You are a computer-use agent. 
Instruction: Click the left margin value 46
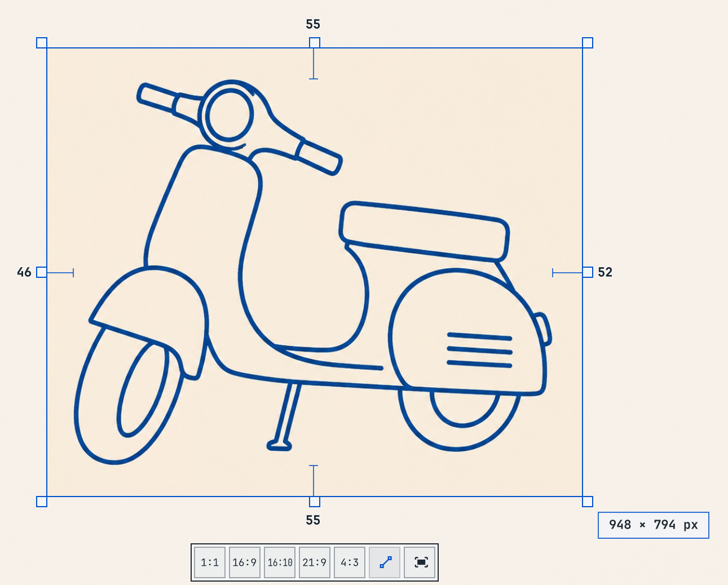coord(24,272)
